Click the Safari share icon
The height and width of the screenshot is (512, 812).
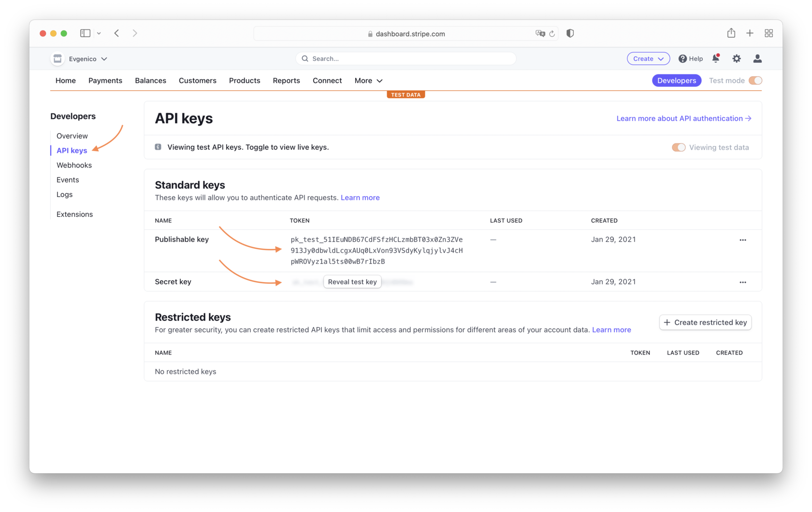(731, 33)
